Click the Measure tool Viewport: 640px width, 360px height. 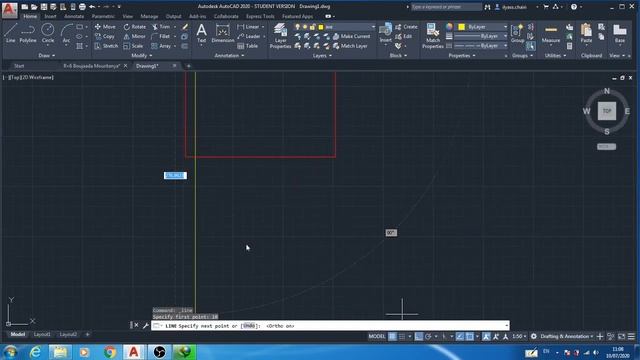click(x=551, y=33)
